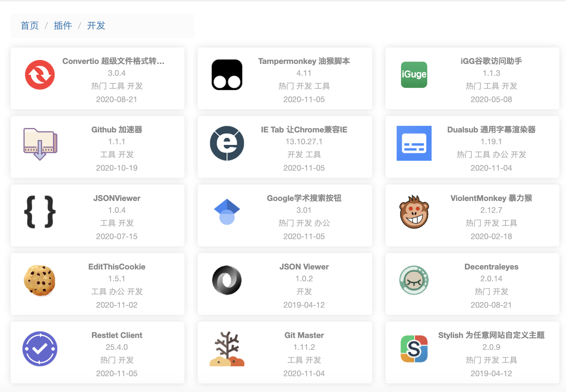
Task: Click version 4.11 of Tampermonkey
Action: click(x=304, y=73)
